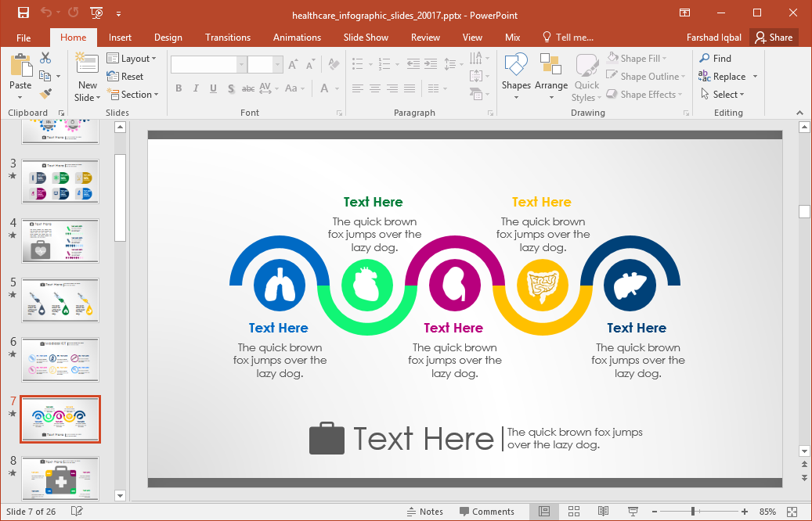Adjust the zoom slider in status bar
The image size is (812, 521).
pyautogui.click(x=692, y=512)
